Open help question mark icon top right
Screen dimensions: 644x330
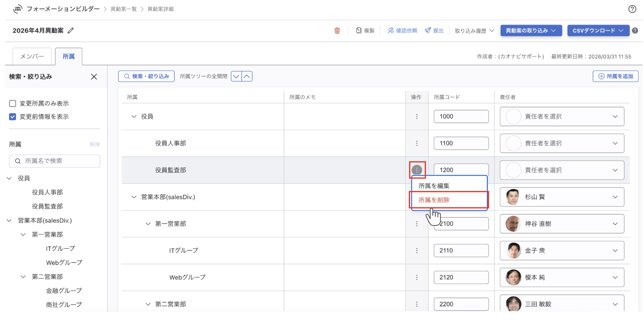tap(632, 9)
